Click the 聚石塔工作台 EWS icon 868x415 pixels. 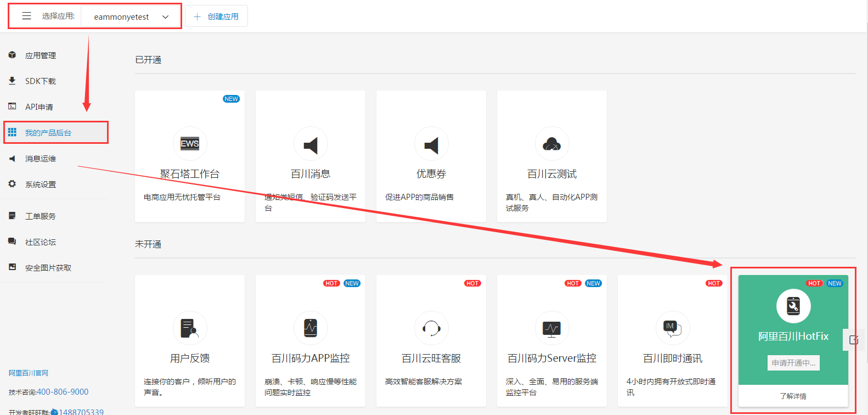point(190,144)
